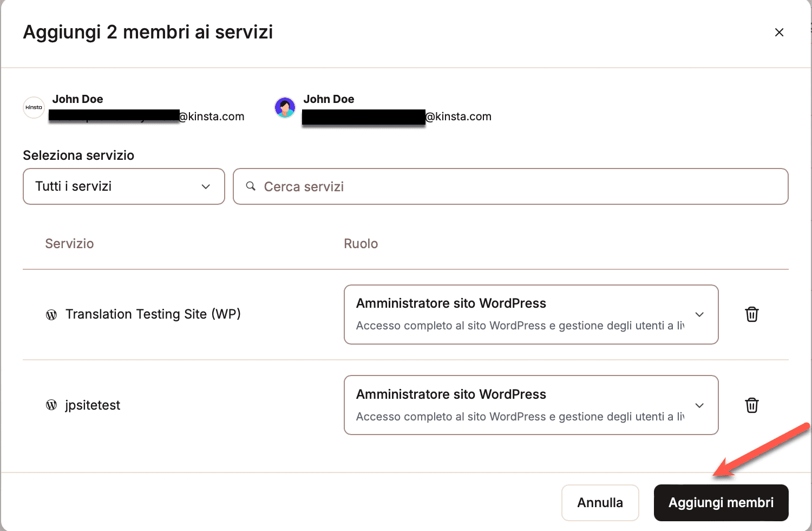Click the second John Doe email address
The height and width of the screenshot is (531, 812).
(x=397, y=116)
